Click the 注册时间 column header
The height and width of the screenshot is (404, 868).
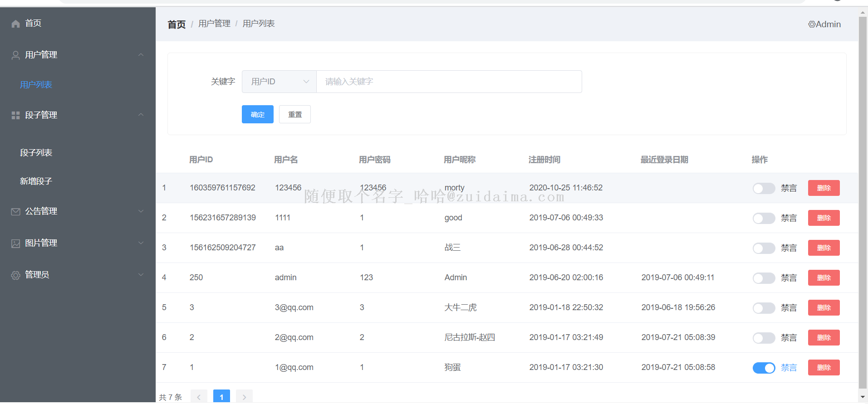click(544, 160)
